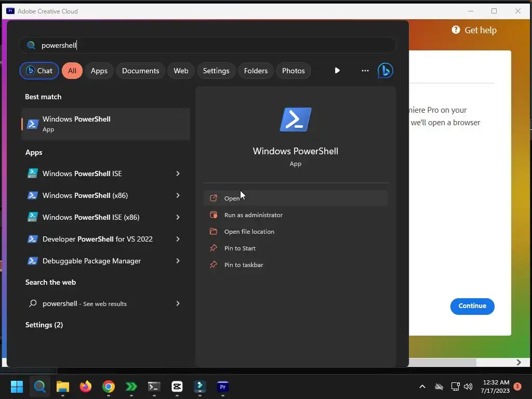Open Windows PowerShell best match result
The width and height of the screenshot is (532, 399).
pos(105,124)
